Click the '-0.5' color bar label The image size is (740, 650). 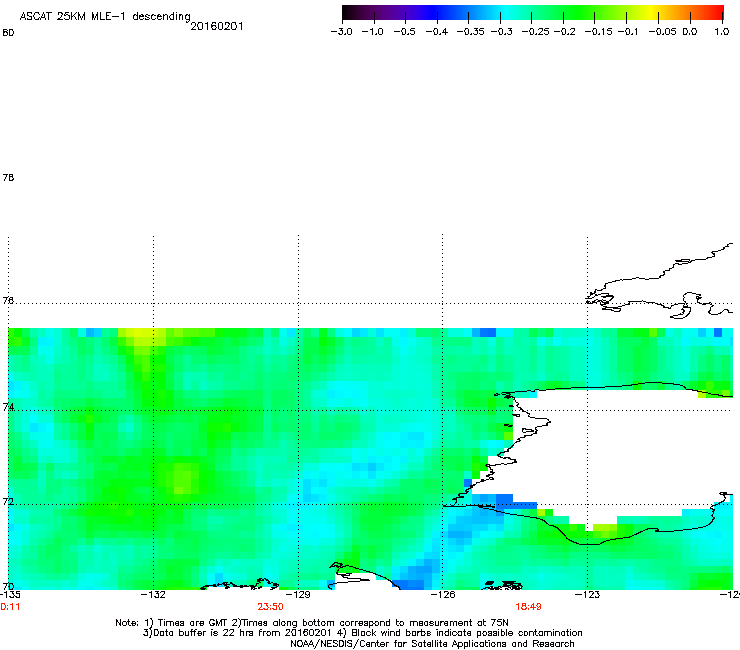(404, 32)
